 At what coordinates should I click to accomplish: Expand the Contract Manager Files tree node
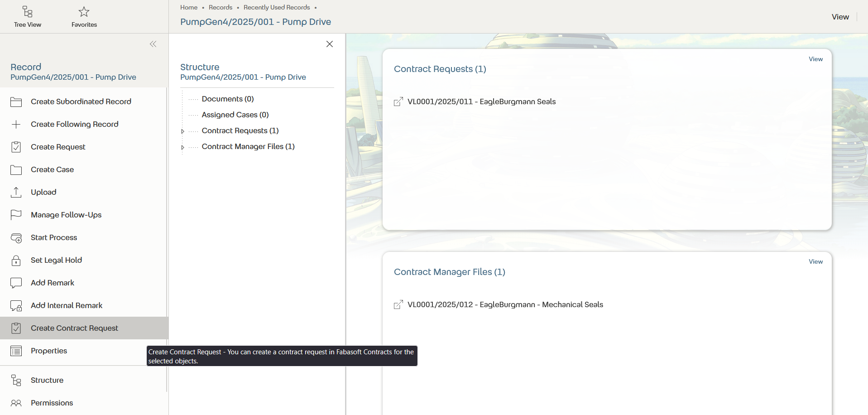182,147
